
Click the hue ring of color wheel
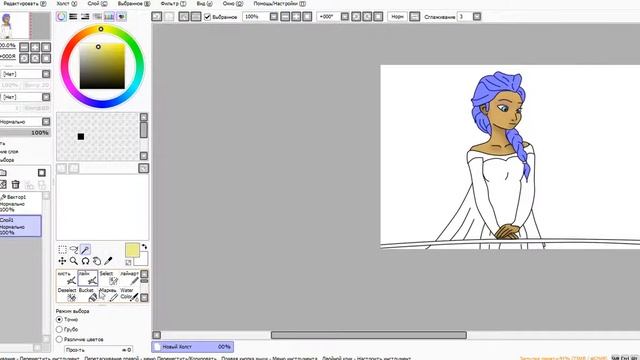click(101, 29)
